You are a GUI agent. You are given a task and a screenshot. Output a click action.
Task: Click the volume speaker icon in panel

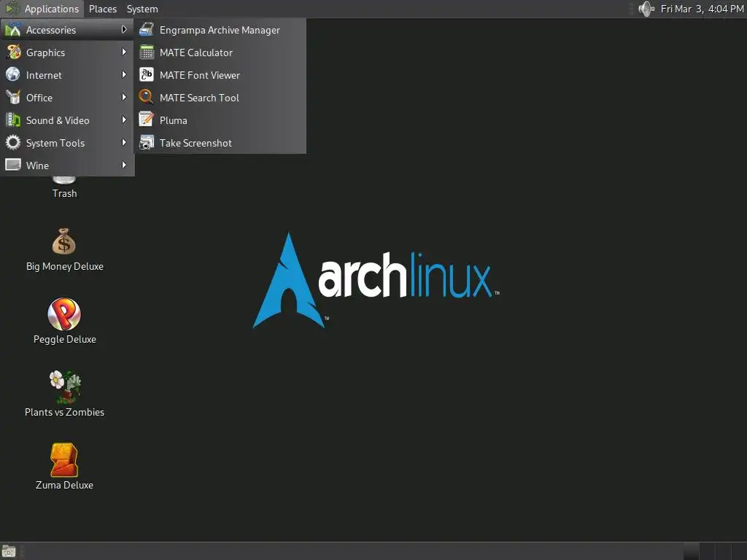[646, 9]
